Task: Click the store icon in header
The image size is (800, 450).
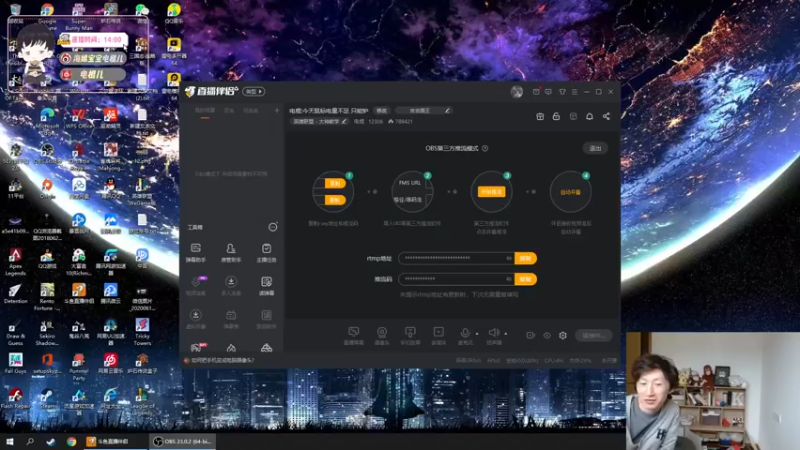Action: coord(573,116)
